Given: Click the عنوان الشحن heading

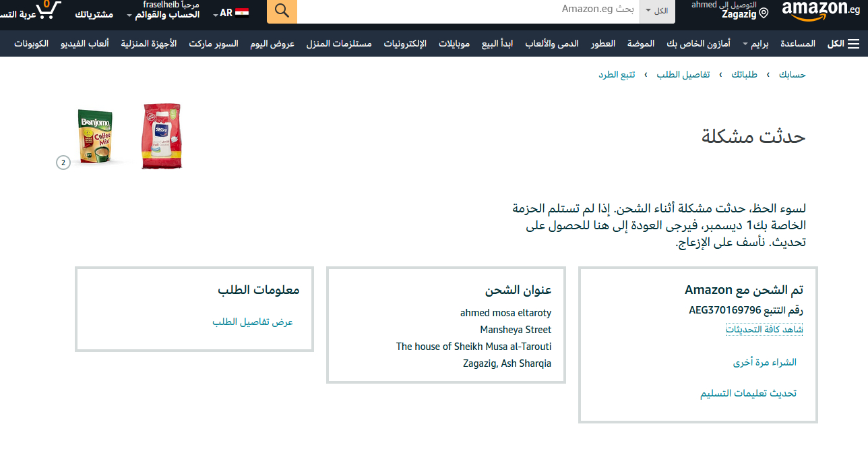Looking at the screenshot, I should [x=518, y=290].
